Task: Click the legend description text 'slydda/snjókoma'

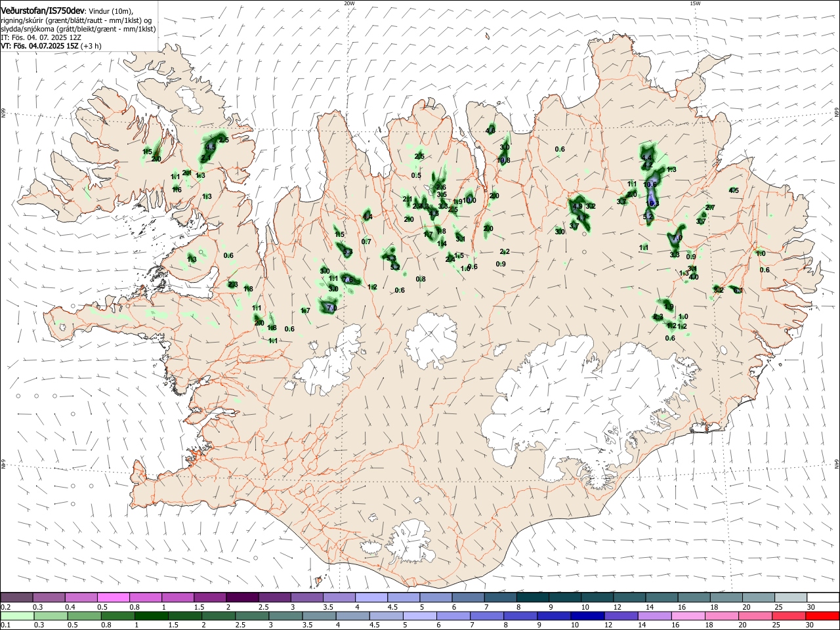Action: point(28,29)
